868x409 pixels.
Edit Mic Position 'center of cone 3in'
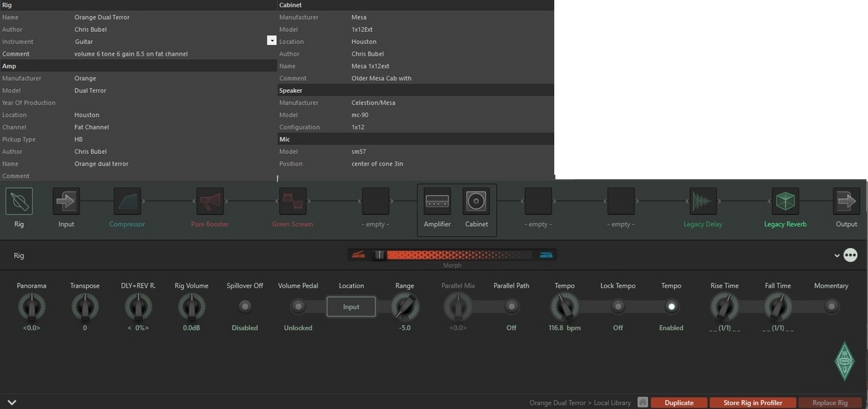tap(452, 164)
